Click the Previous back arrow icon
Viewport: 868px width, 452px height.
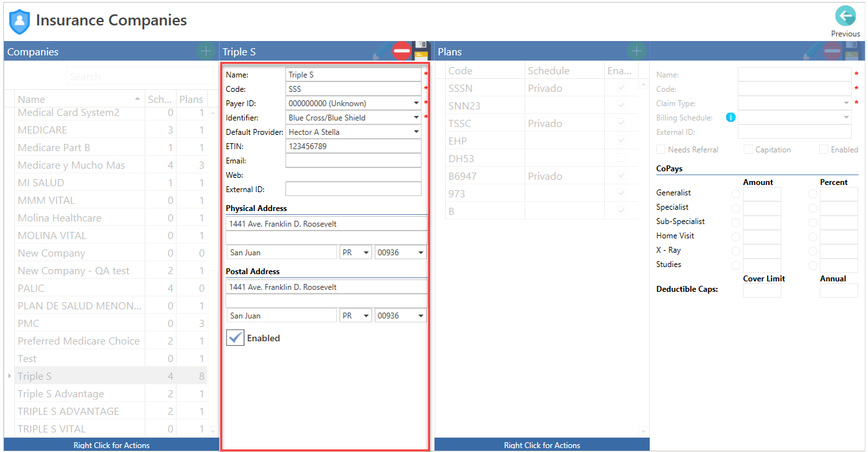coord(845,16)
